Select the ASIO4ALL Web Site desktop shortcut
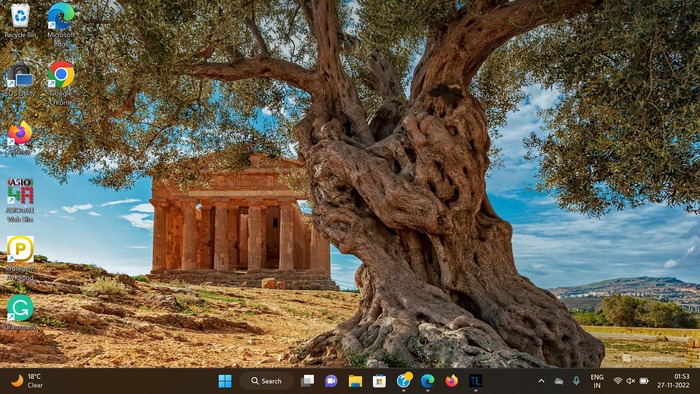This screenshot has height=394, width=700. pyautogui.click(x=20, y=199)
